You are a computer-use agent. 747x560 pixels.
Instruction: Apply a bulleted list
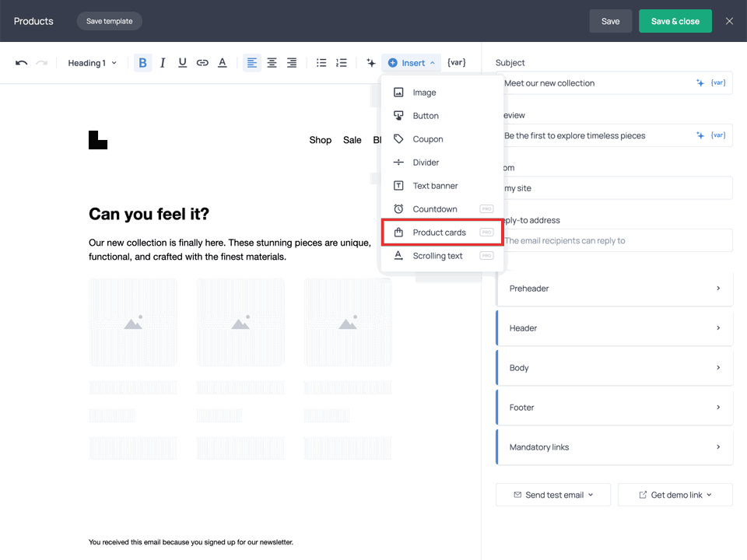coord(321,62)
